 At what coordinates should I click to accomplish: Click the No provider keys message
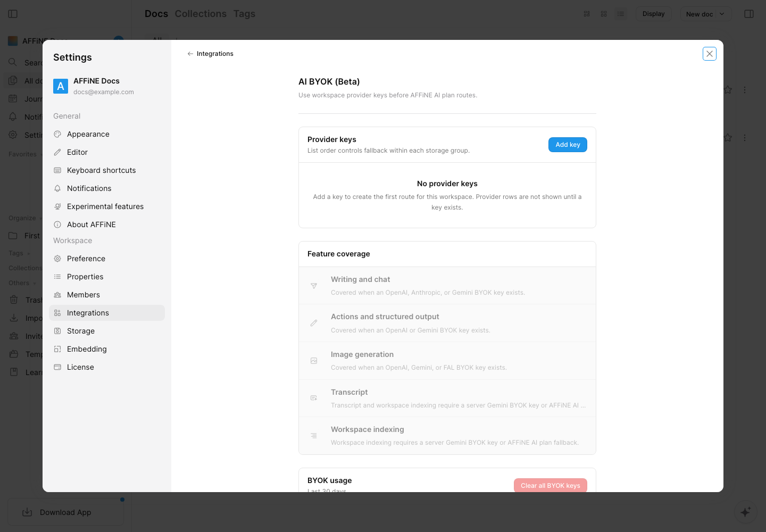coord(447,184)
